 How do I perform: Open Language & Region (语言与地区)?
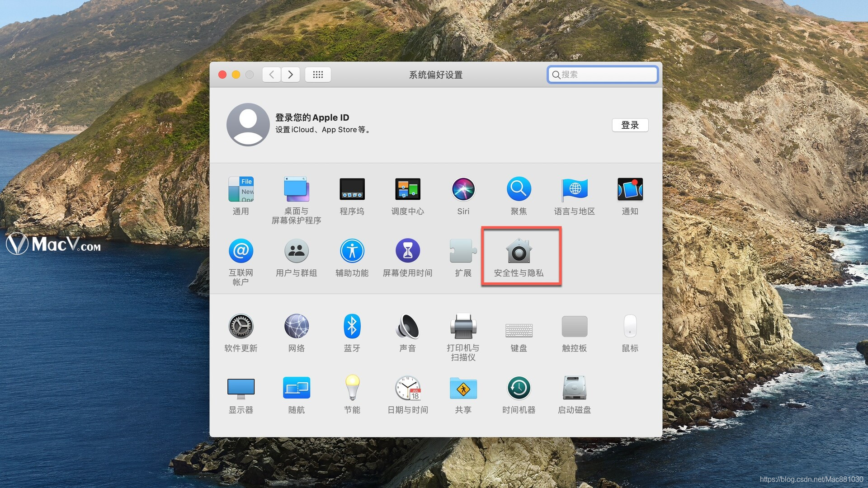pyautogui.click(x=574, y=189)
